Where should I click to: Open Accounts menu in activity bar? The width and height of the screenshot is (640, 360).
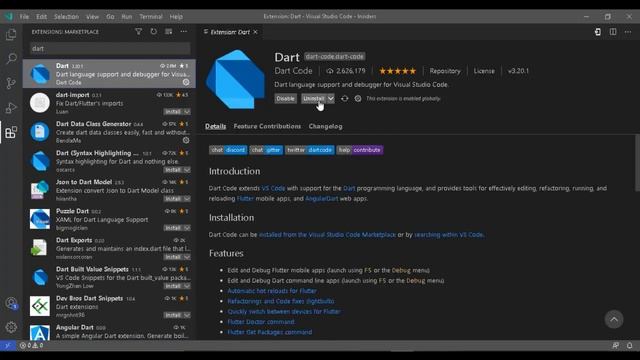[x=11, y=303]
